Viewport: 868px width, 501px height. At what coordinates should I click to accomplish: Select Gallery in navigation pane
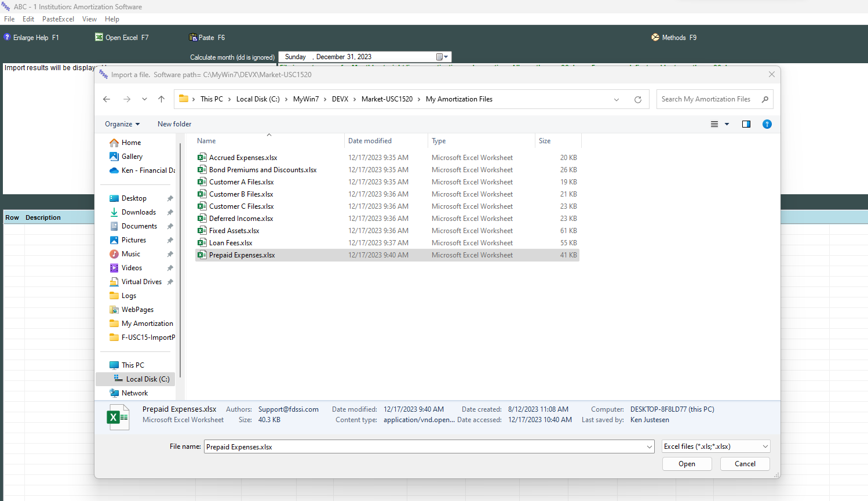(x=132, y=157)
